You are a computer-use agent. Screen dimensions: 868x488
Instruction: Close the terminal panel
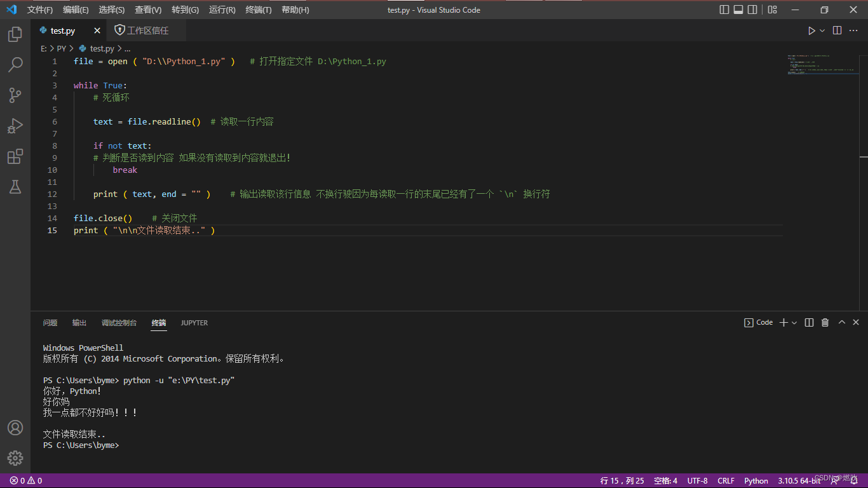(856, 322)
